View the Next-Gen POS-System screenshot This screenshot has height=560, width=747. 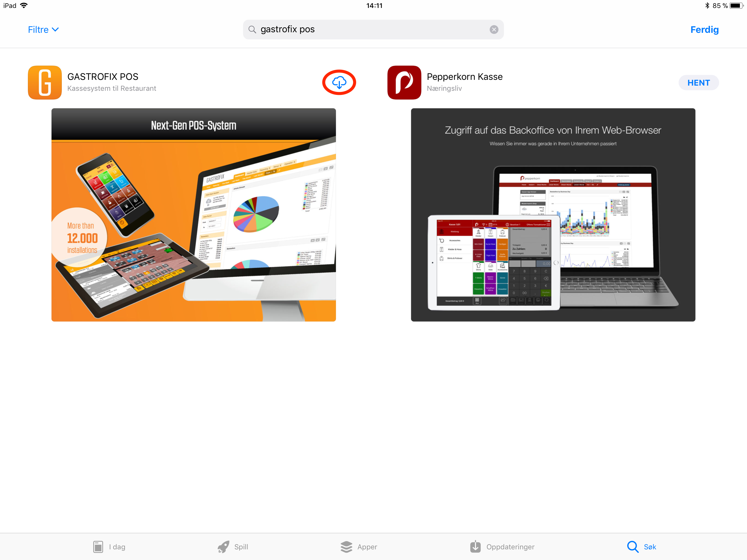pos(194,214)
